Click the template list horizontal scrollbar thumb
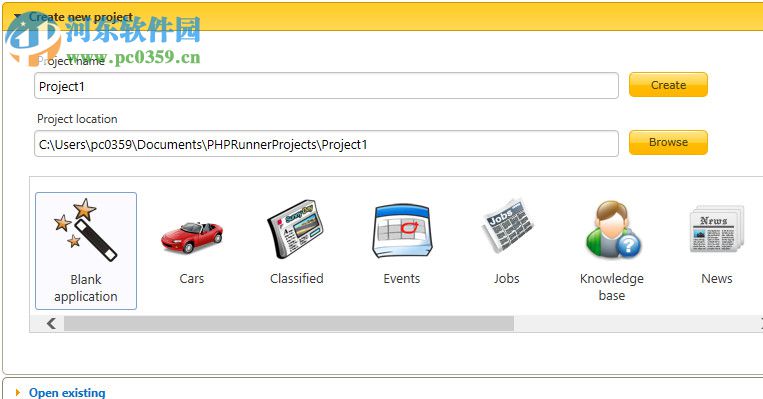Viewport: 763px width, 399px height. 289,324
